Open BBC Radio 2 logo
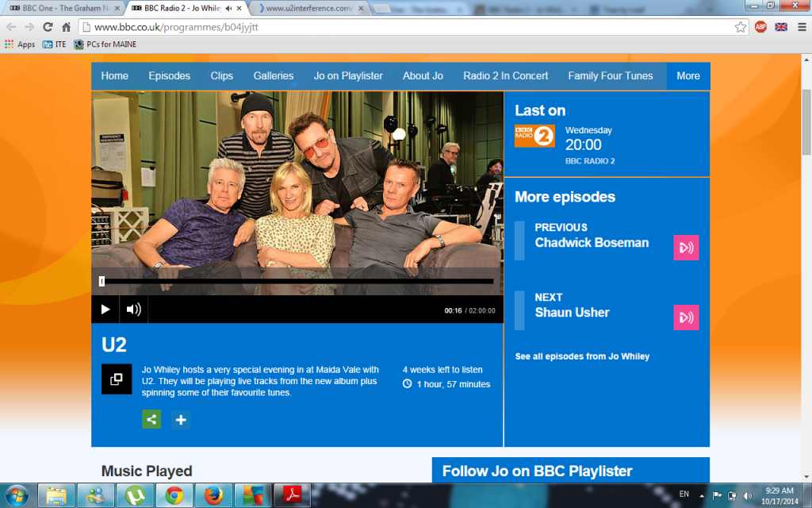Viewport: 812px width, 508px height. tap(534, 137)
